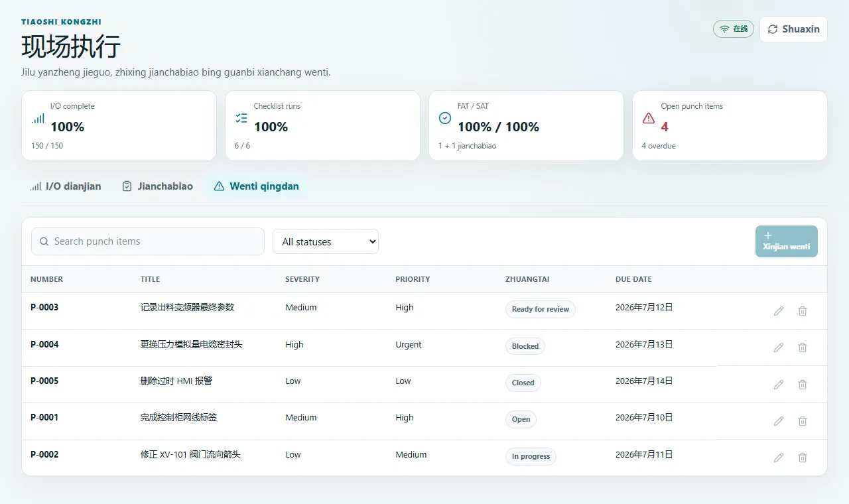Click the PRIORITY column header
This screenshot has height=504, width=849.
[x=413, y=279]
